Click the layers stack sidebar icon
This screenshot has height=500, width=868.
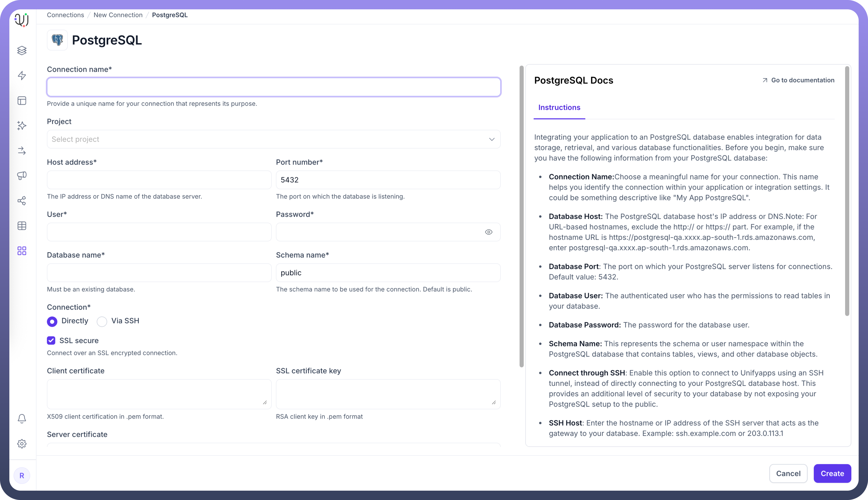(x=22, y=50)
